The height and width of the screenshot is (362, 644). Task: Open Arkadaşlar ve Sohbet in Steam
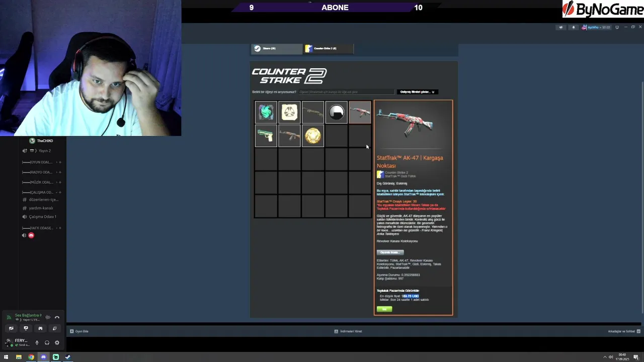click(x=624, y=331)
